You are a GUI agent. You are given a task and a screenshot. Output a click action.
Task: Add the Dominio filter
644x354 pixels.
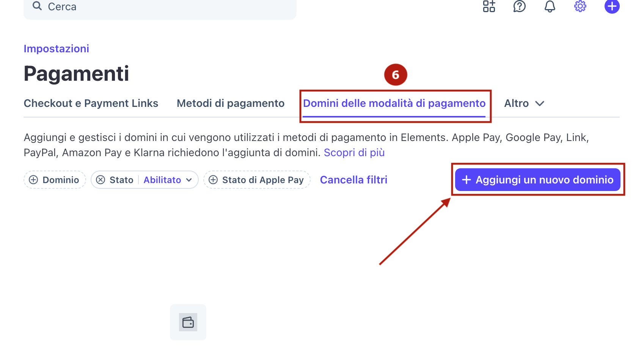click(x=55, y=180)
